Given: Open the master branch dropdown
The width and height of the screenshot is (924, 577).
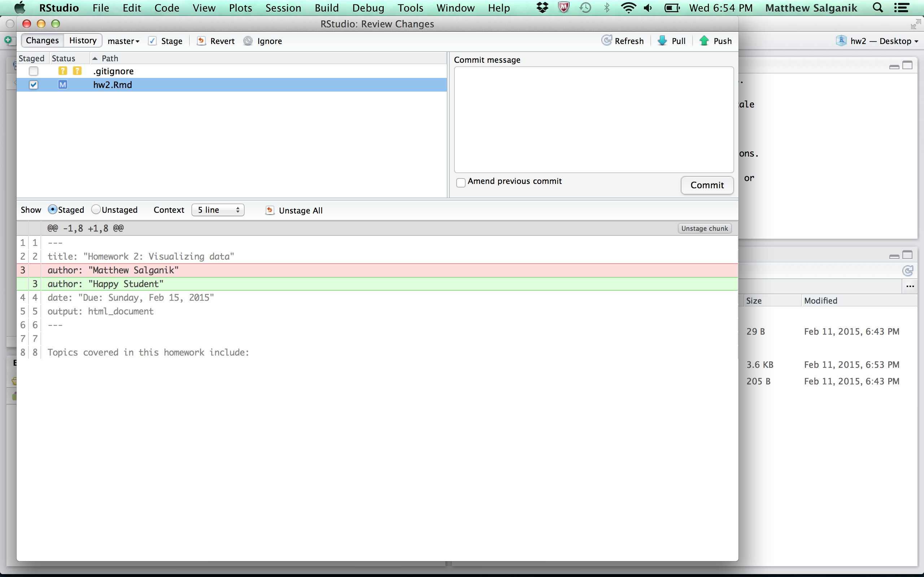Looking at the screenshot, I should [x=123, y=41].
